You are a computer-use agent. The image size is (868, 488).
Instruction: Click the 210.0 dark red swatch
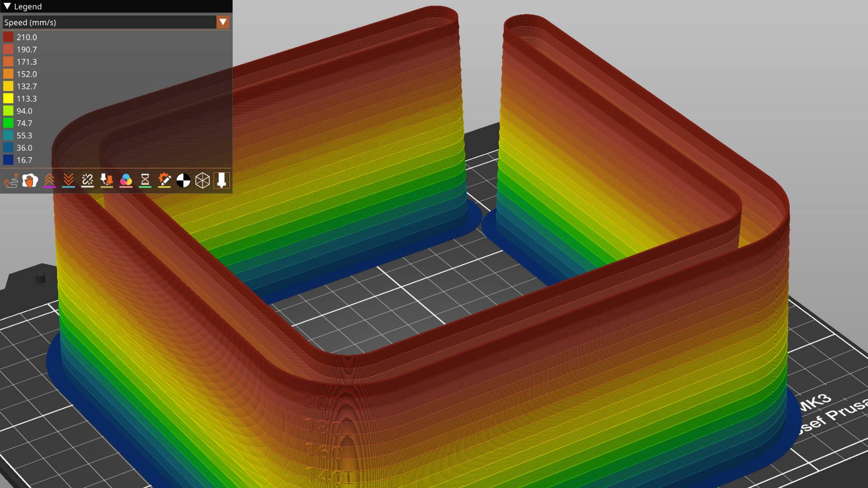coord(8,37)
